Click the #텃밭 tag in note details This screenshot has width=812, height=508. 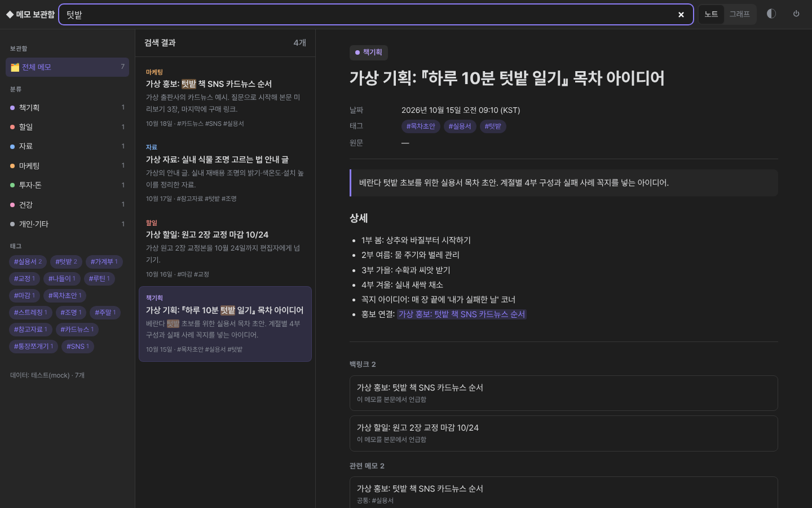click(493, 126)
